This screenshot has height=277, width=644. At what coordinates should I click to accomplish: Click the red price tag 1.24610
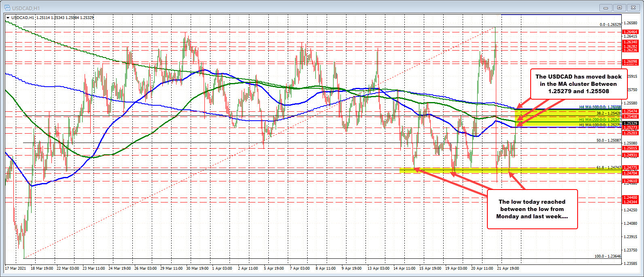pos(631,181)
